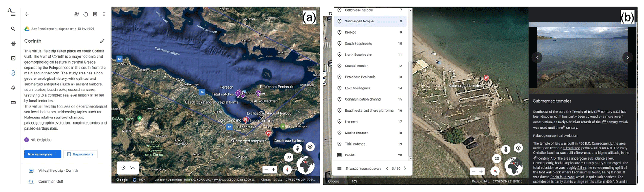This screenshot has width=644, height=192.
Task: Select the measure distance ruler tool
Action: 13,102
